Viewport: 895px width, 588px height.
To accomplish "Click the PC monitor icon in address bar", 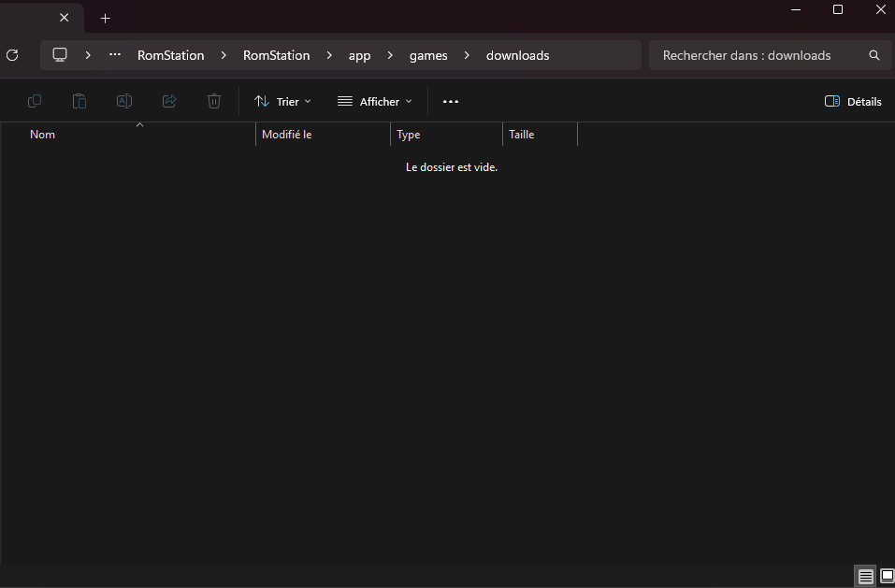I will click(x=61, y=55).
